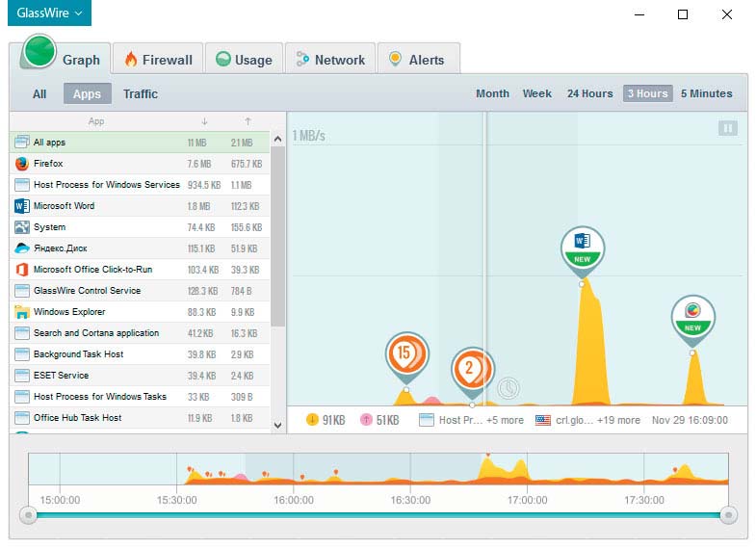Open the Alerts tab
Viewport: 756px width, 548px height.
coord(418,60)
